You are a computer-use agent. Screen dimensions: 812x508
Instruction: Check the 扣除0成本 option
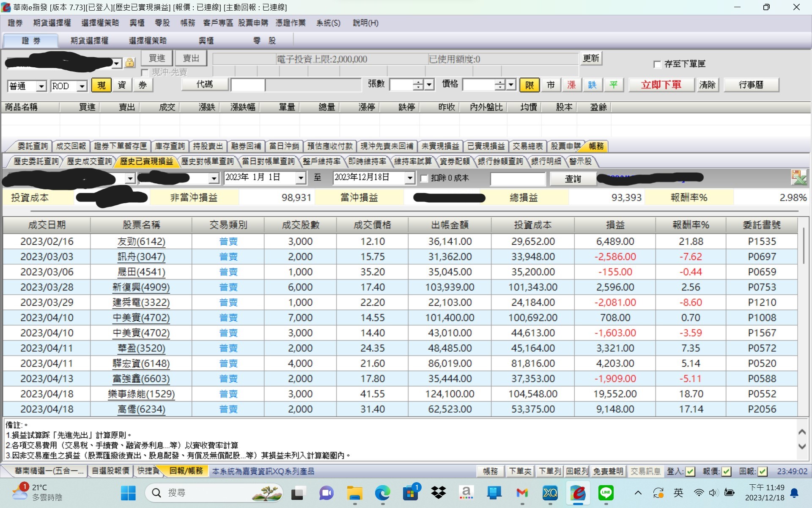click(424, 178)
